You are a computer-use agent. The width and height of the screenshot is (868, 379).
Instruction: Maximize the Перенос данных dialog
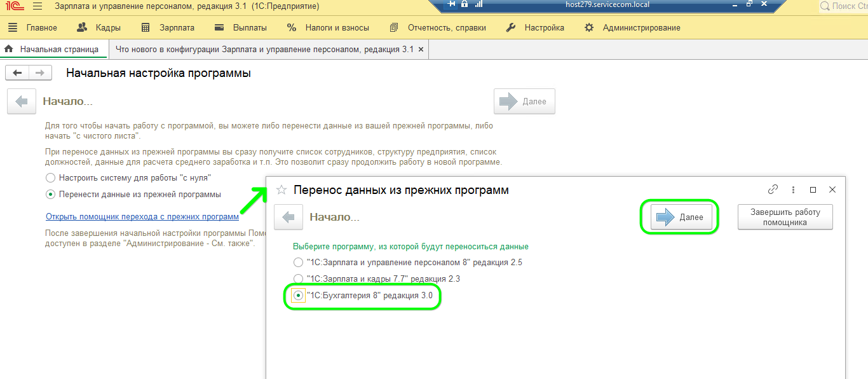(813, 190)
